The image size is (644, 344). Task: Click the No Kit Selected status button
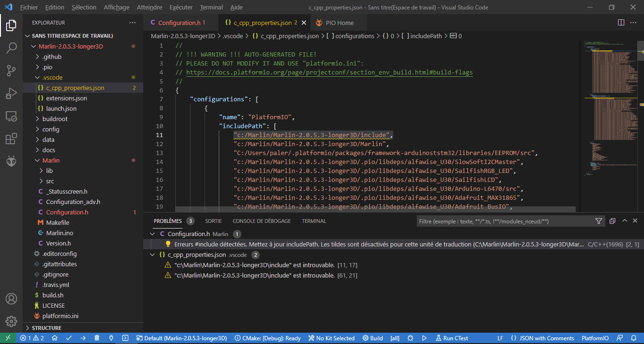331,338
